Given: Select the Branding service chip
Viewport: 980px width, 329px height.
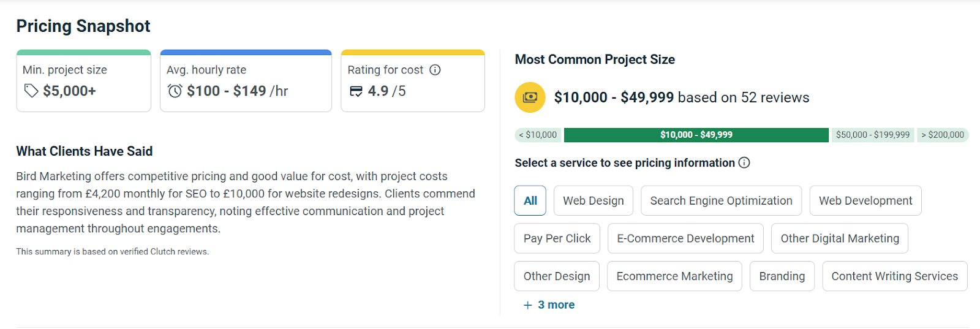Looking at the screenshot, I should (x=782, y=276).
